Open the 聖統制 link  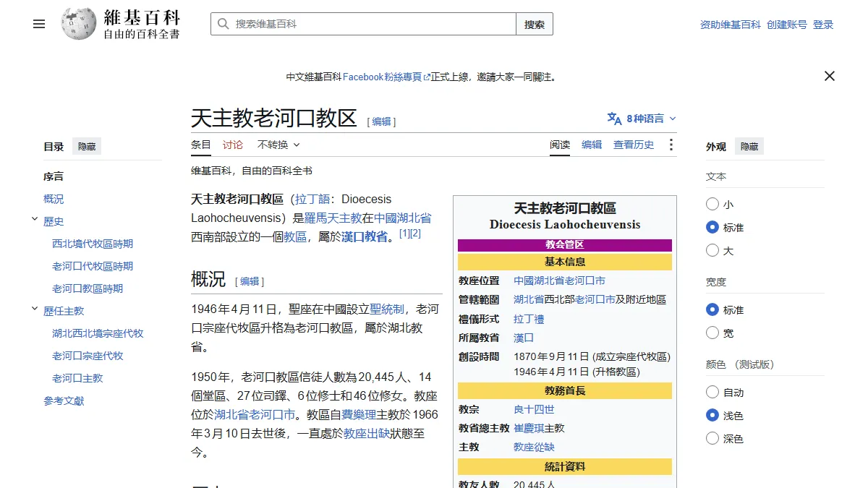pyautogui.click(x=387, y=309)
